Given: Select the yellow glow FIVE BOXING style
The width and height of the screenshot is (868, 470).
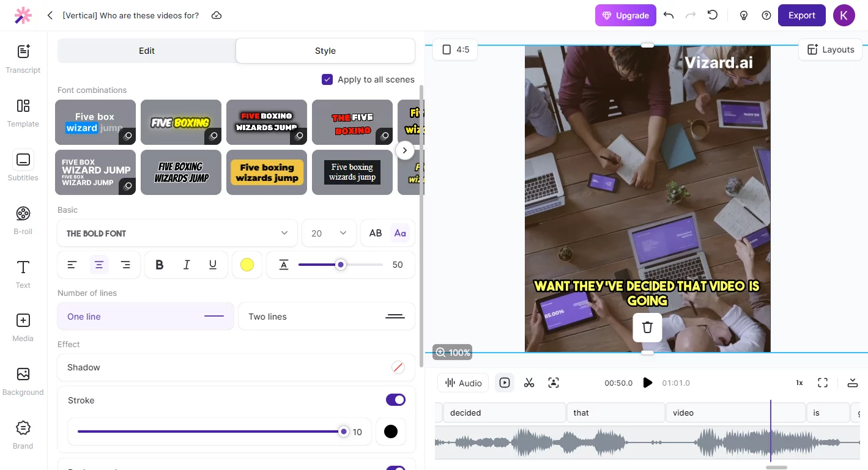Looking at the screenshot, I should point(181,122).
